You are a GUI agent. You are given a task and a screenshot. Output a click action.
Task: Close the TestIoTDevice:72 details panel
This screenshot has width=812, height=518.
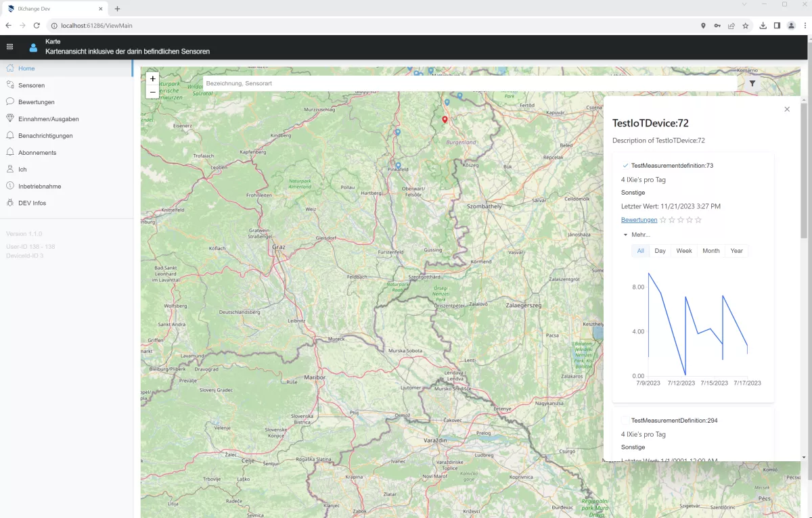[786, 110]
